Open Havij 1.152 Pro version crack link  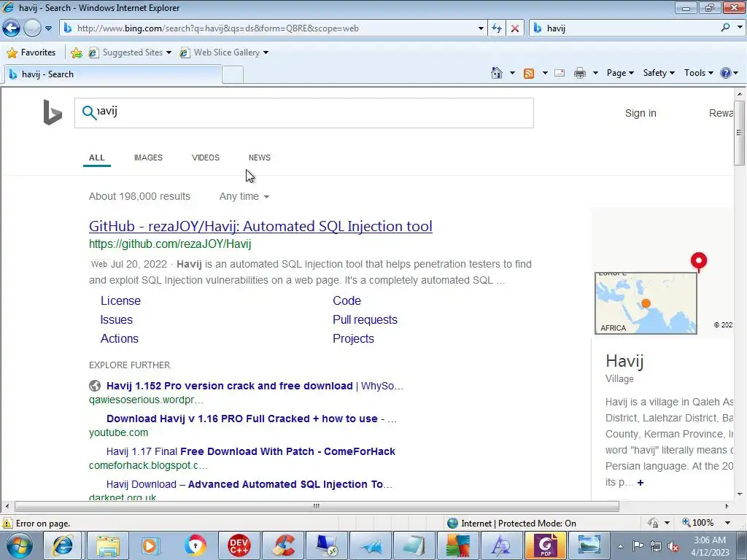tap(255, 386)
